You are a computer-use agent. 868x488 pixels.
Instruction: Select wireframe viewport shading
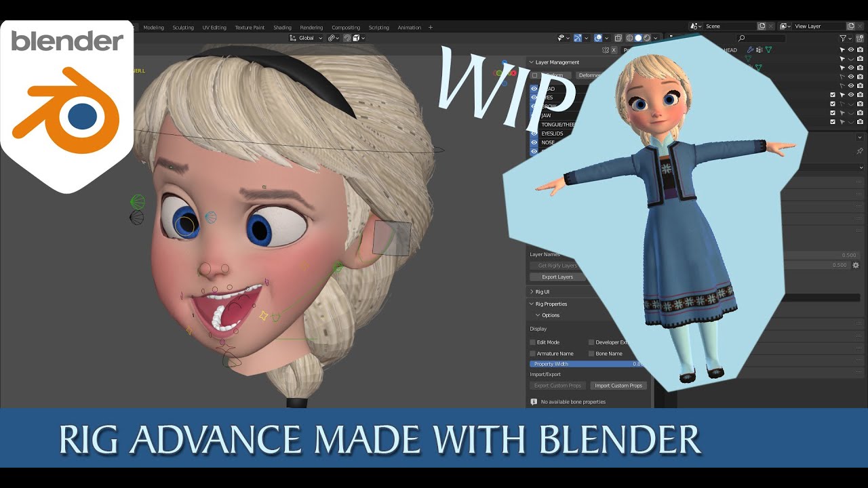(x=630, y=38)
